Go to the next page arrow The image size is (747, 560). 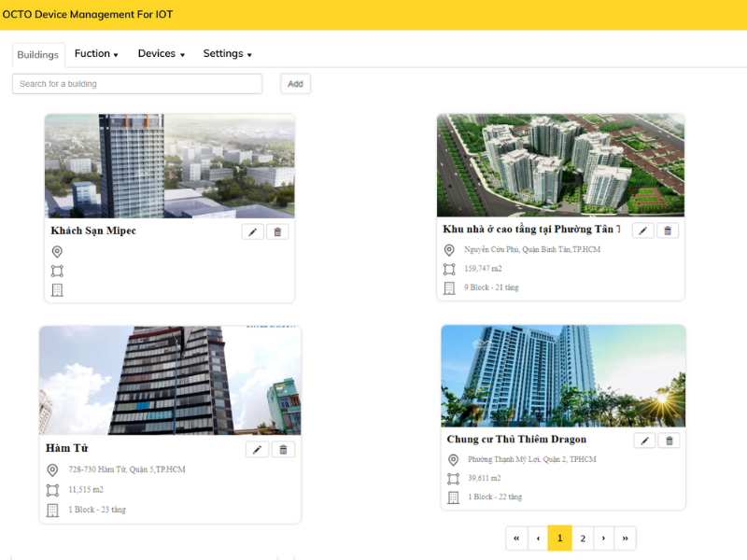604,539
